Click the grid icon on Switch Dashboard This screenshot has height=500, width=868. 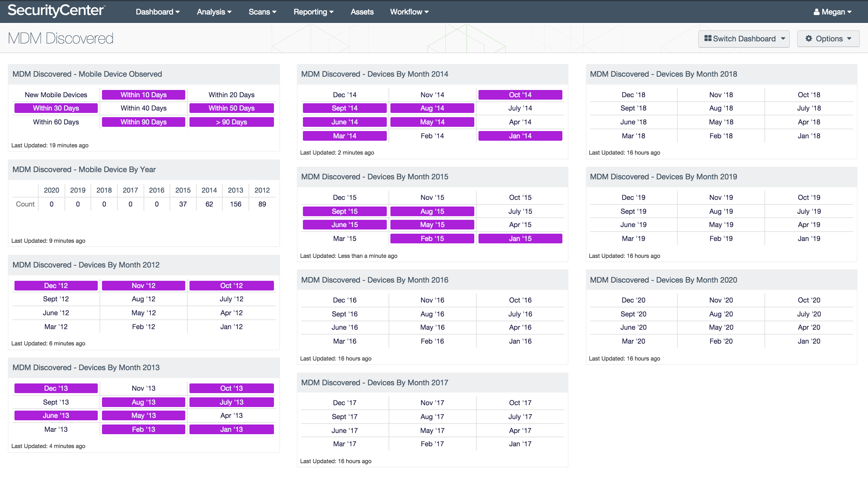point(707,38)
